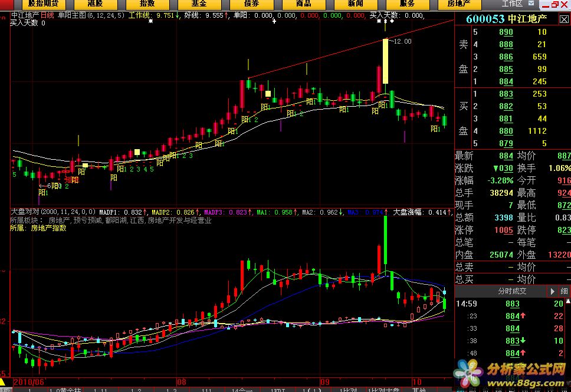This screenshot has width=571, height=392.
Task: Open the 债券 tab
Action: [251, 4]
